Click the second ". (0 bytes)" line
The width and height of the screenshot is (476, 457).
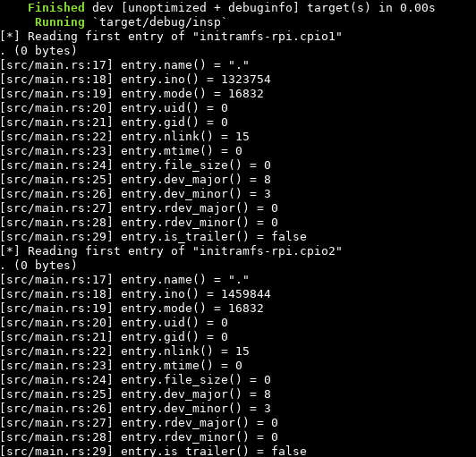click(x=38, y=265)
